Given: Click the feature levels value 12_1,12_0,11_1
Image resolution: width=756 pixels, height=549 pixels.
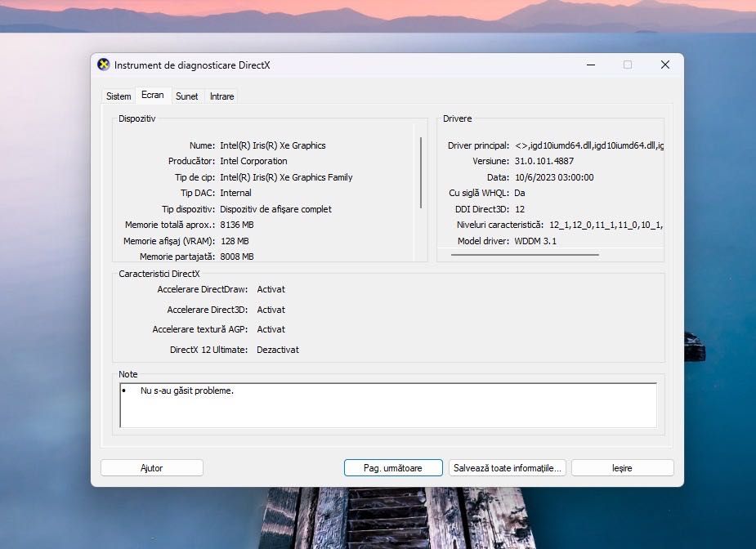Looking at the screenshot, I should tap(606, 225).
